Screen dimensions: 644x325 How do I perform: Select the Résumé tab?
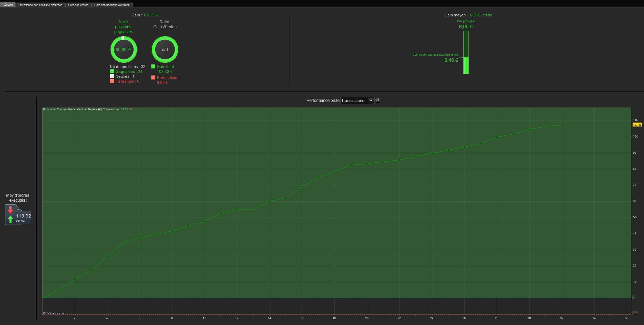click(8, 5)
